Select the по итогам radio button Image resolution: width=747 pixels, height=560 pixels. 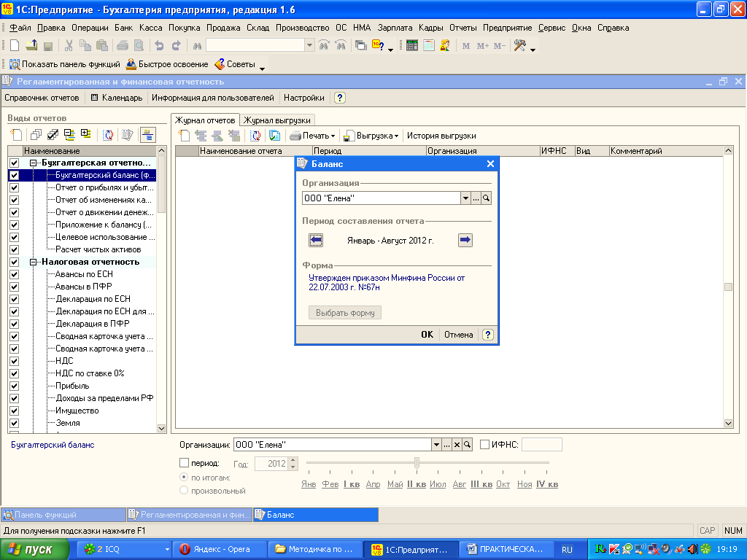point(184,477)
